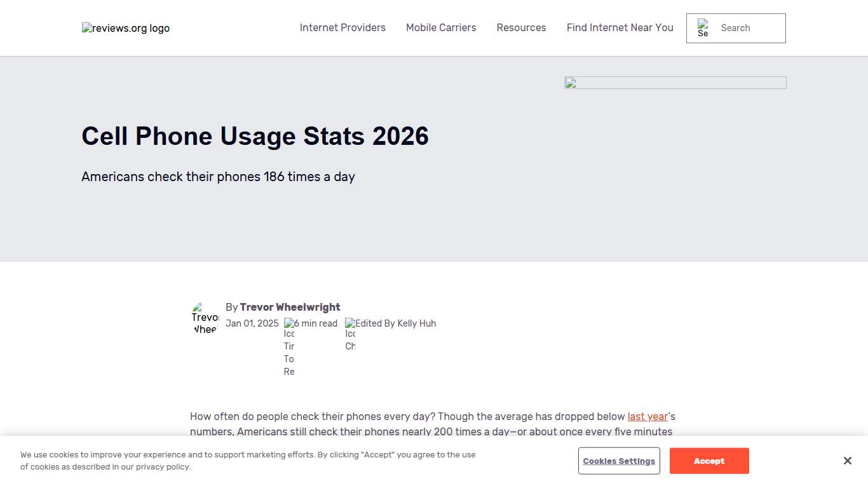The image size is (868, 488).
Task: Expand the Resources navigation menu
Action: tap(521, 28)
